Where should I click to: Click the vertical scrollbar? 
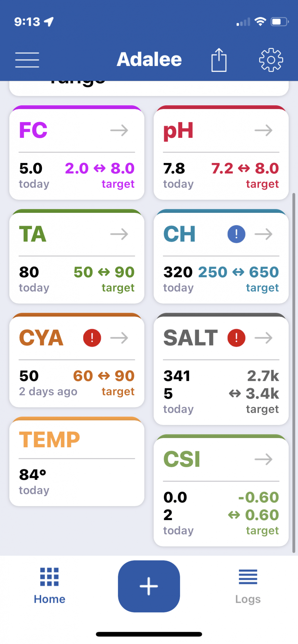coord(293,373)
